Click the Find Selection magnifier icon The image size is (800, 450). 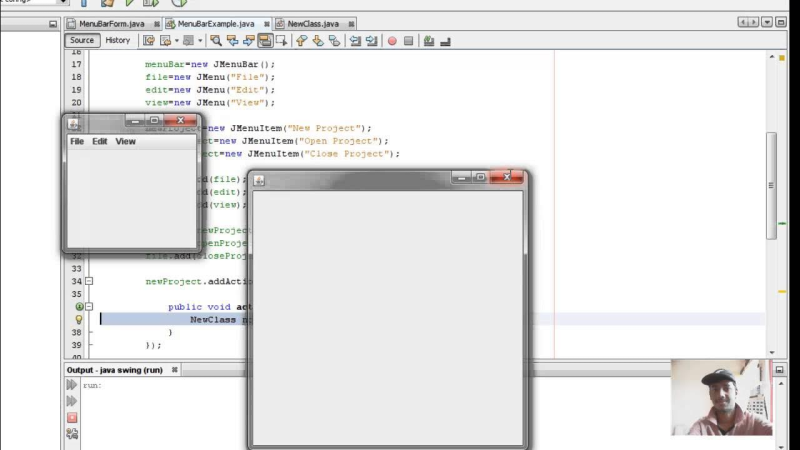click(216, 41)
